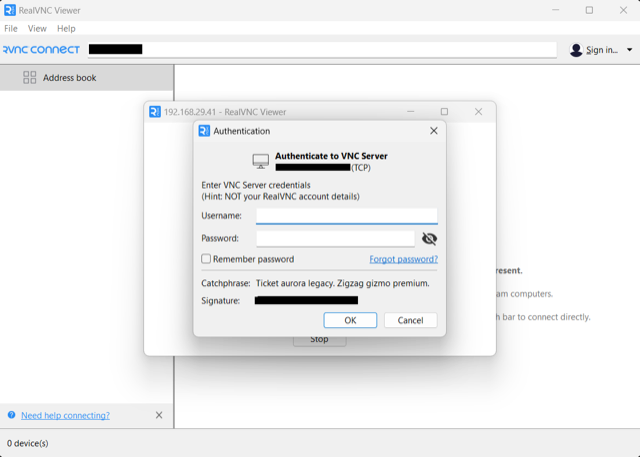Click the Address book grid icon
Screen dimensions: 640x457
tap(29, 78)
